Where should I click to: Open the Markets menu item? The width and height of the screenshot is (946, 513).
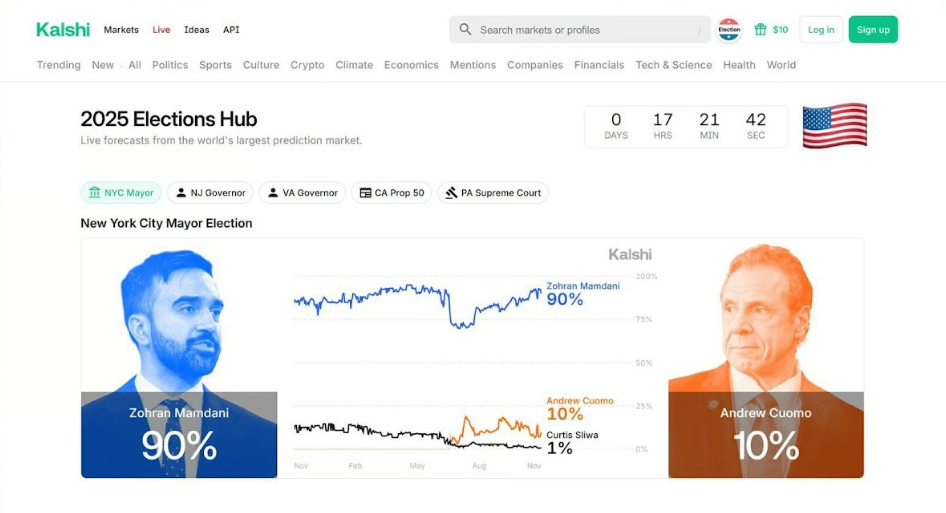click(121, 30)
